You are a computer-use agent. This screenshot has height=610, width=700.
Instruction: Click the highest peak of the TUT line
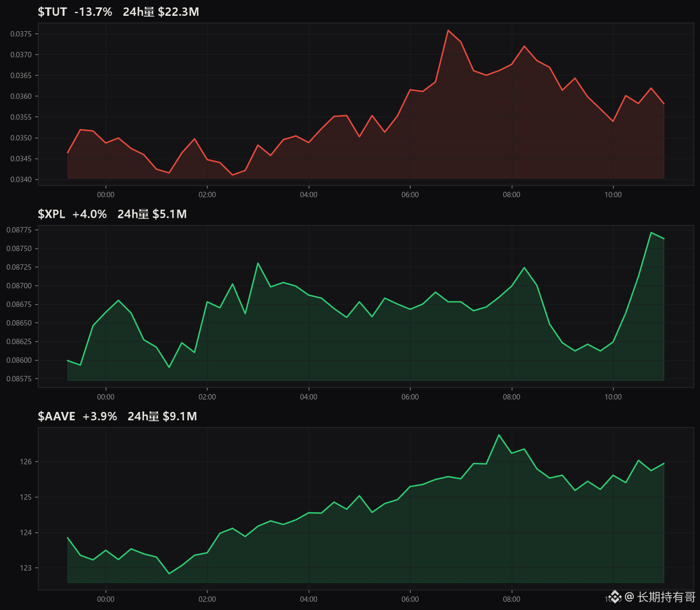coord(448,30)
